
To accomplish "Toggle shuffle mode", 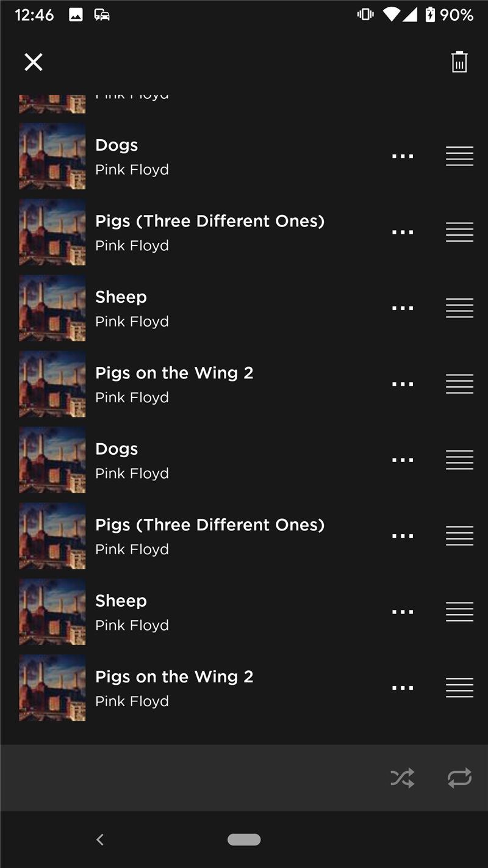I will click(403, 778).
